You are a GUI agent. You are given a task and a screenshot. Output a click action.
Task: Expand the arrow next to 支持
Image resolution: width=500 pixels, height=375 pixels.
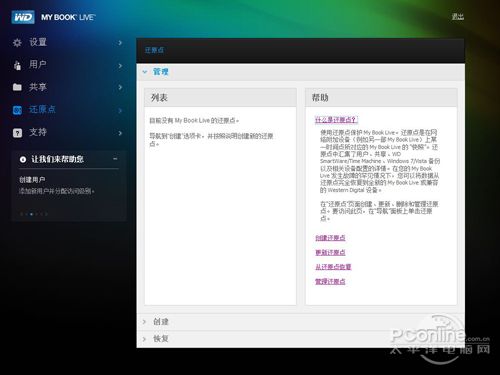click(120, 133)
